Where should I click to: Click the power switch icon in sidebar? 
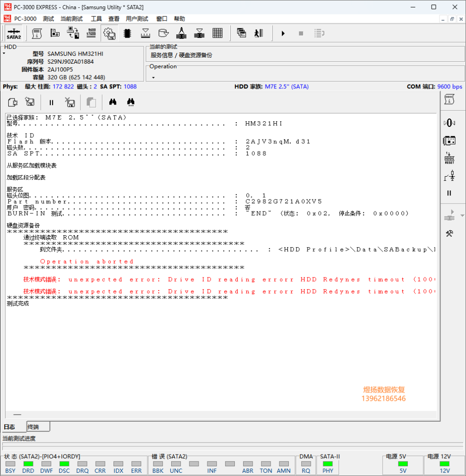click(x=449, y=176)
